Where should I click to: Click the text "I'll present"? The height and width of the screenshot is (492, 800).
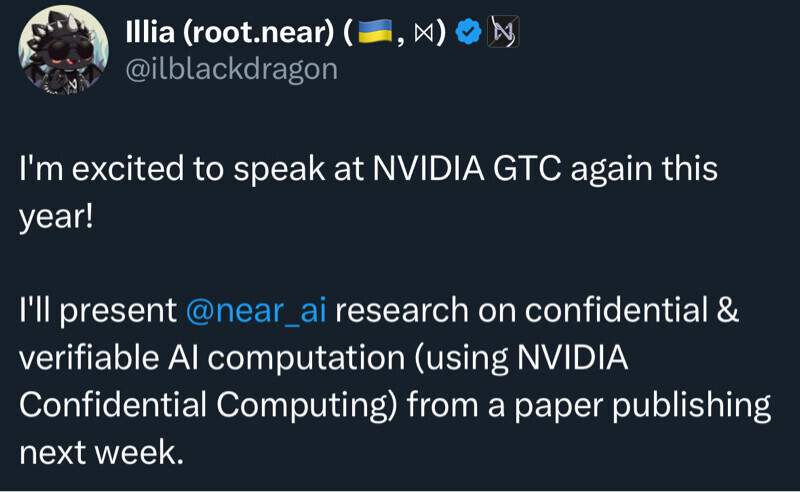click(98, 310)
